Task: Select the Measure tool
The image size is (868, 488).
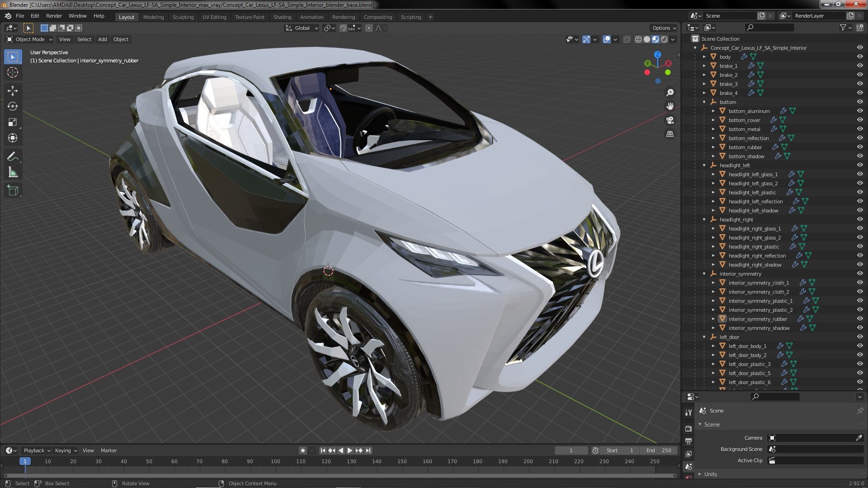Action: point(13,173)
